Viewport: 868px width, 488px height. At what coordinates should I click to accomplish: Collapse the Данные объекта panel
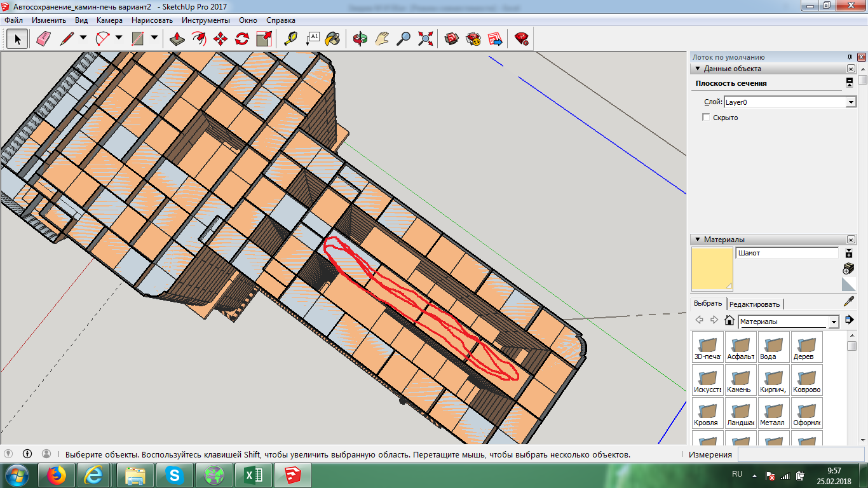pyautogui.click(x=698, y=69)
